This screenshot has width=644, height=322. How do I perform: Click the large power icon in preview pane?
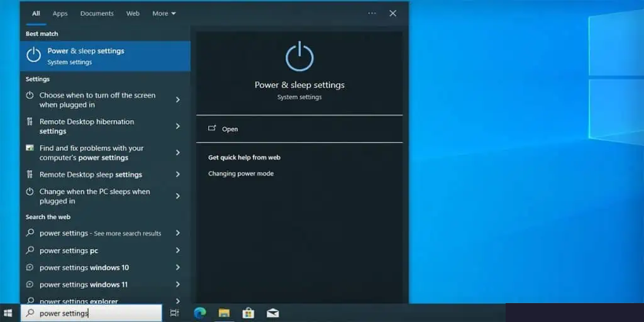point(299,57)
